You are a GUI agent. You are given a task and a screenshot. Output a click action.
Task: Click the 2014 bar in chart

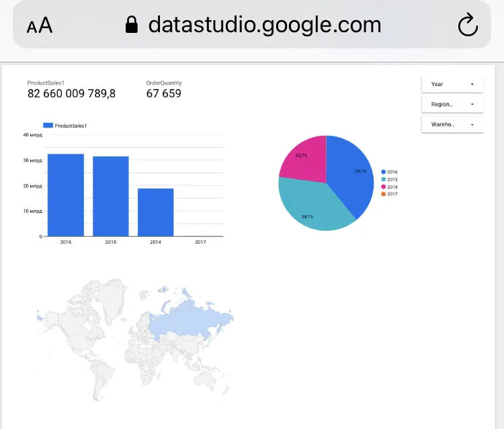click(156, 213)
